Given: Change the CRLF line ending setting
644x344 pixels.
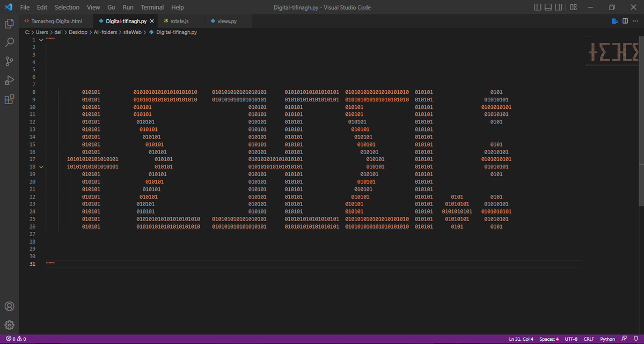Looking at the screenshot, I should coord(589,339).
